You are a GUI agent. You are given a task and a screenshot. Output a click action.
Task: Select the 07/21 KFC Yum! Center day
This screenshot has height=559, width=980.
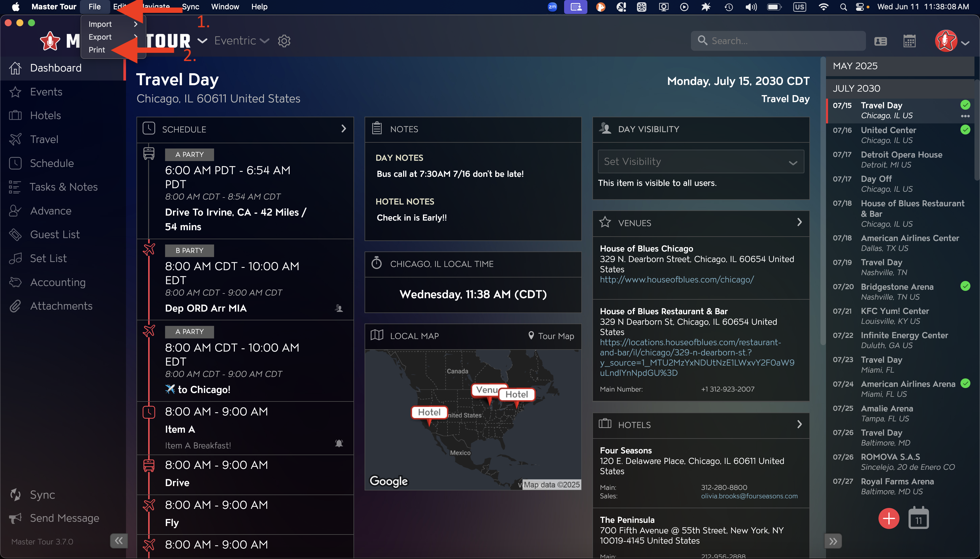[x=900, y=316]
